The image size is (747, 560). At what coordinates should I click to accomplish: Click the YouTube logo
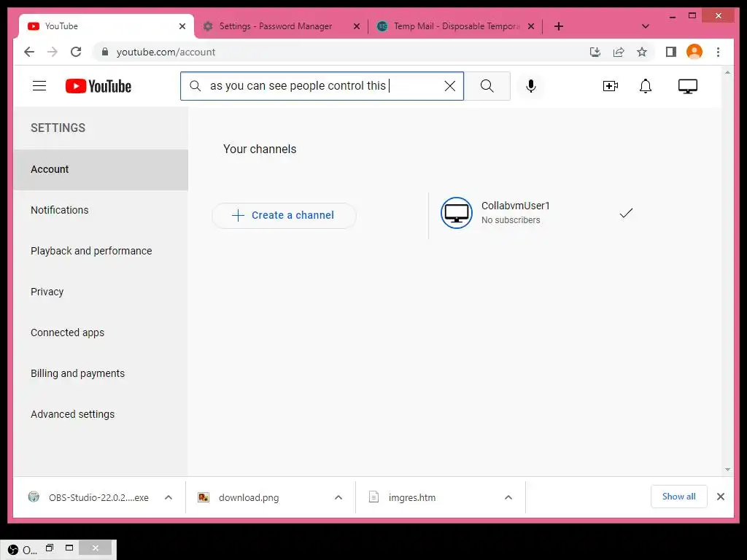click(98, 86)
